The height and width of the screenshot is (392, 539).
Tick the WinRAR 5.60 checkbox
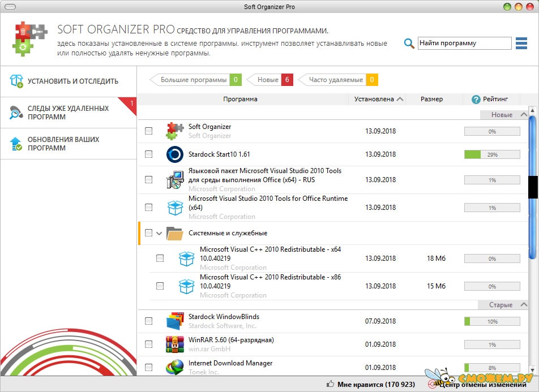pos(148,344)
